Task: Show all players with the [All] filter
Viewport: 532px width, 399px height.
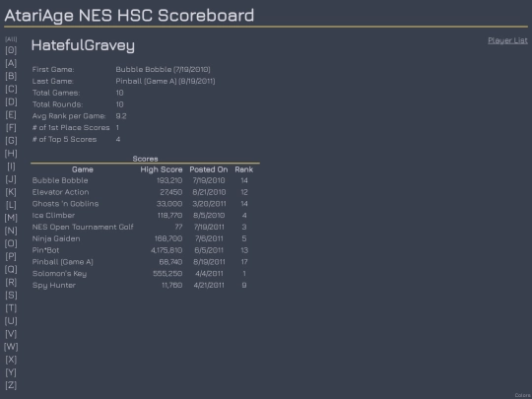Action: (x=11, y=39)
